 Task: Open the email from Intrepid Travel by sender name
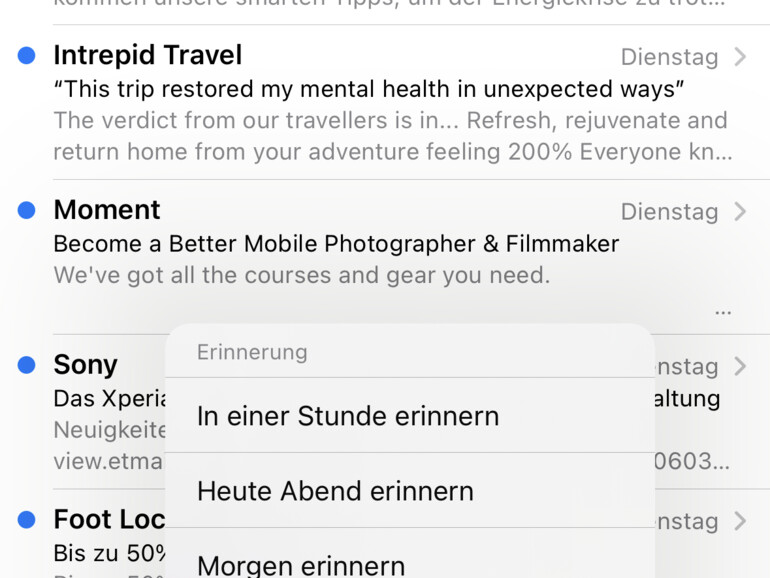147,55
